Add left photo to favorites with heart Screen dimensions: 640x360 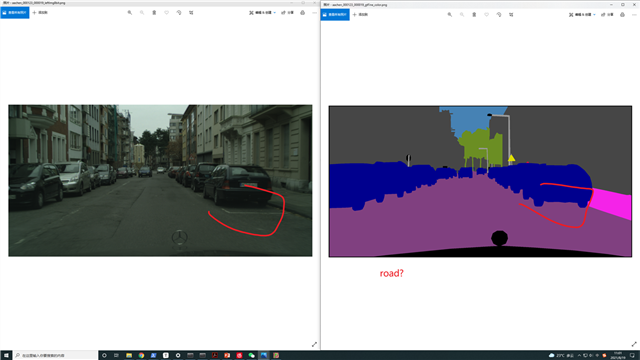167,13
